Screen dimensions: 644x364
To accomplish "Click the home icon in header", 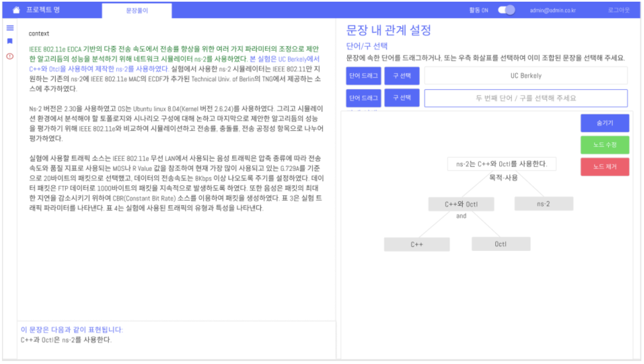I will (x=16, y=10).
